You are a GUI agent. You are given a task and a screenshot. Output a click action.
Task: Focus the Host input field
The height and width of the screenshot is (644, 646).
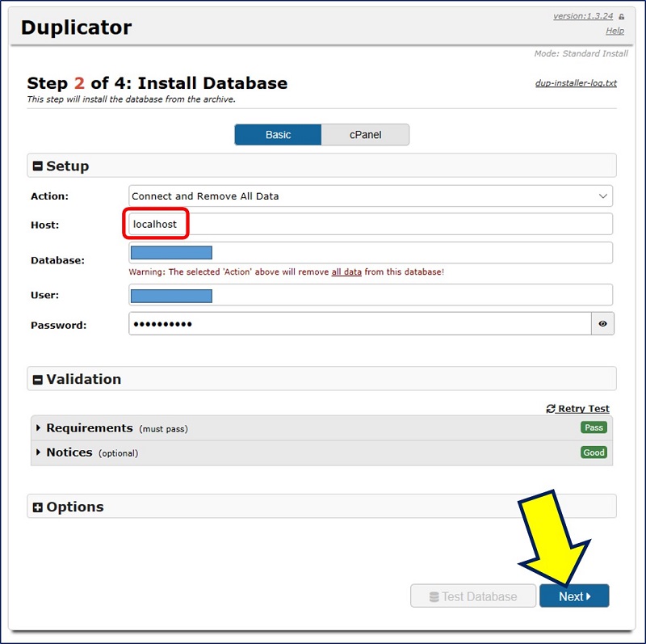coord(371,225)
